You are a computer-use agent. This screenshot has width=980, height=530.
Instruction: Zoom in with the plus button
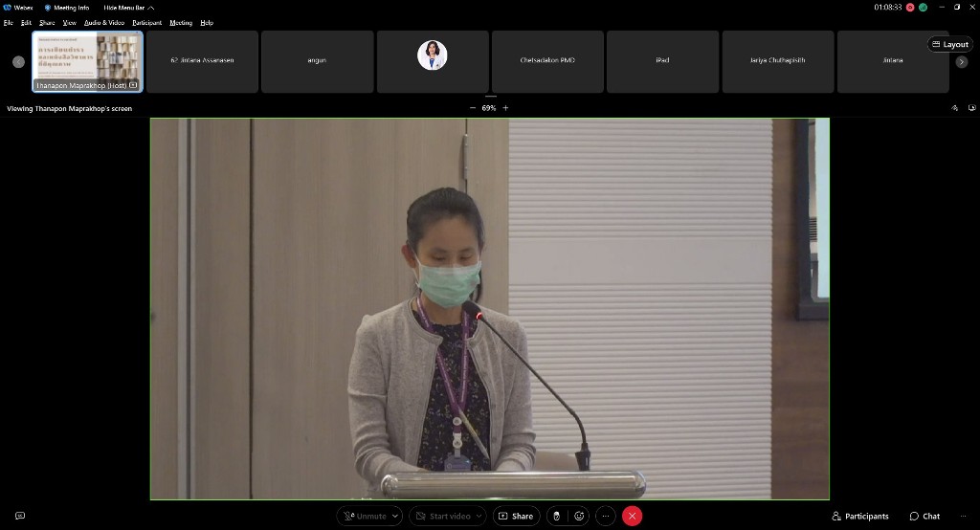[x=506, y=108]
